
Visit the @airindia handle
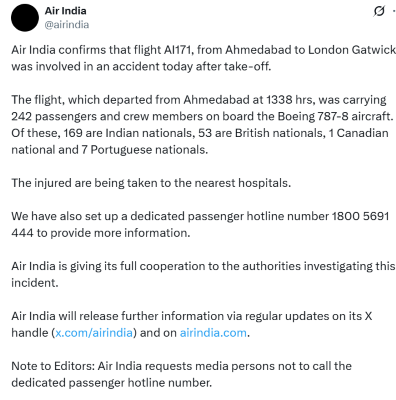67,25
